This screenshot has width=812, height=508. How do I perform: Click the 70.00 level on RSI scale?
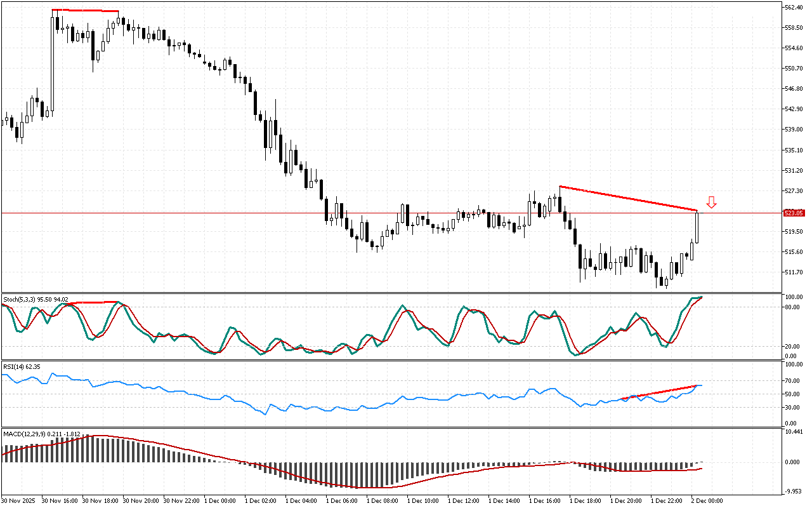tap(792, 380)
